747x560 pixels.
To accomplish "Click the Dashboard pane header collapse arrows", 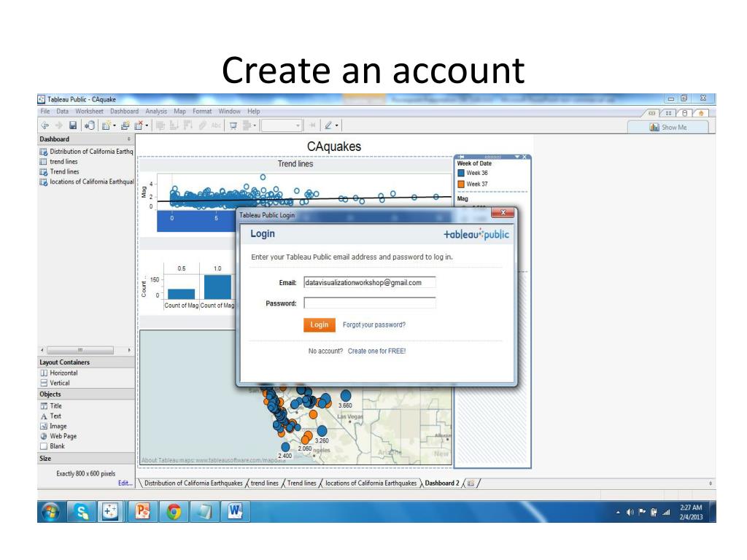I will (128, 139).
